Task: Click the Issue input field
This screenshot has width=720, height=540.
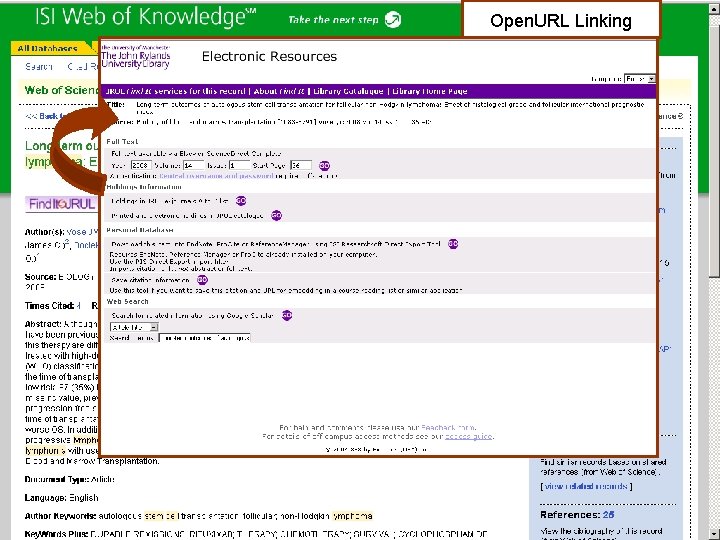Action: click(239, 165)
